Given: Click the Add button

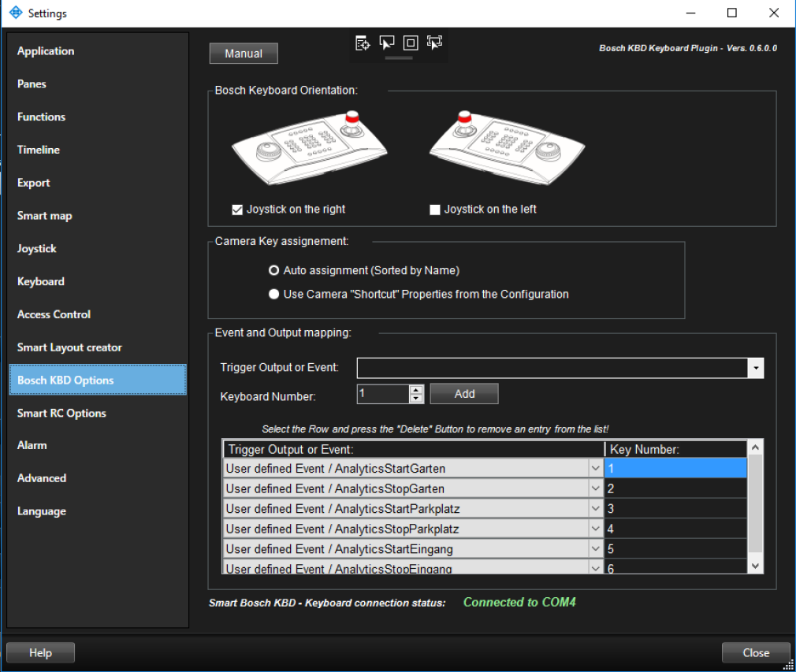Looking at the screenshot, I should pyautogui.click(x=464, y=393).
